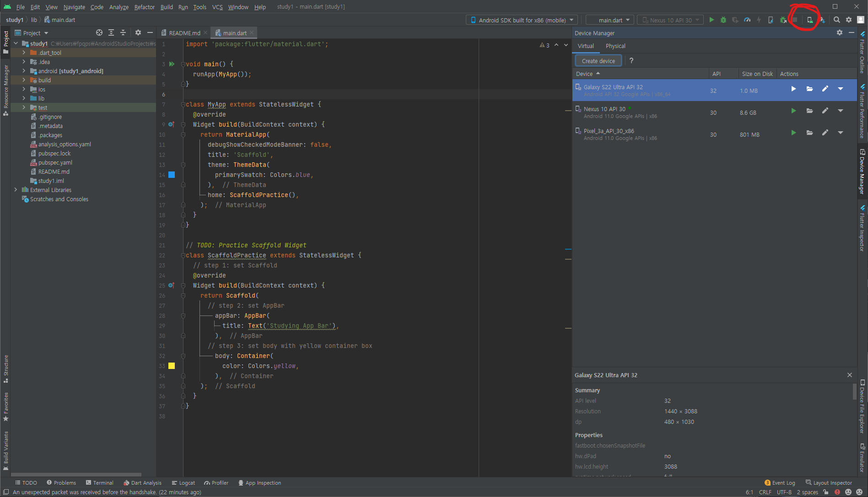868x497 pixels.
Task: Toggle the Flutter Performance side panel
Action: (862, 111)
